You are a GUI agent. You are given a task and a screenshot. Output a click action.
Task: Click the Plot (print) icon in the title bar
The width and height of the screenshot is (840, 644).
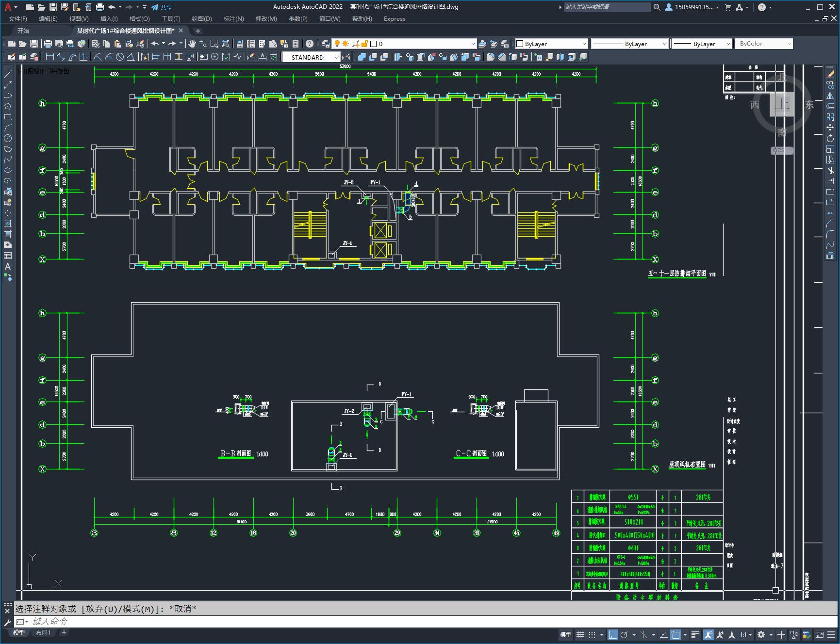point(100,7)
